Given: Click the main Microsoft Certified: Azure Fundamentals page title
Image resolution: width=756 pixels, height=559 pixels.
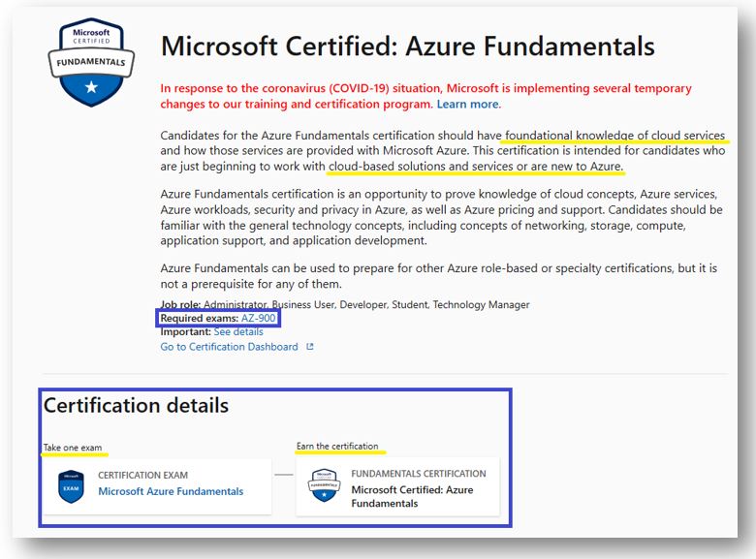Looking at the screenshot, I should pyautogui.click(x=408, y=47).
